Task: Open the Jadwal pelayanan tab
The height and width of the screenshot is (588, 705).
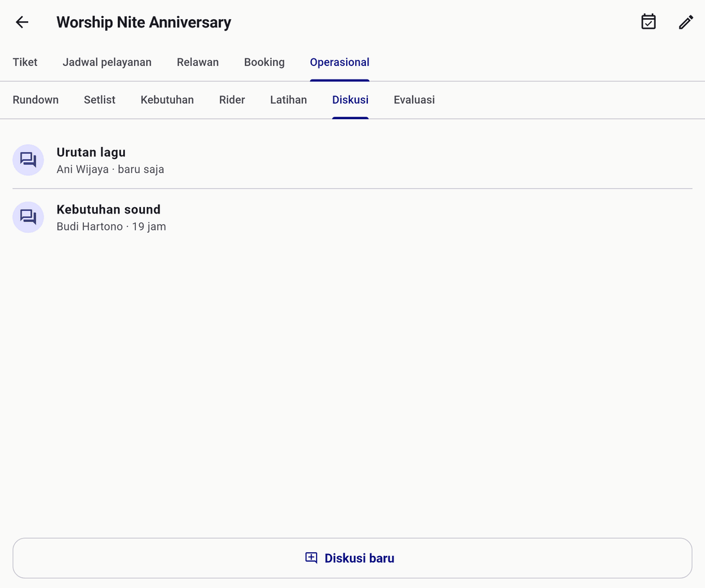Action: pos(107,62)
